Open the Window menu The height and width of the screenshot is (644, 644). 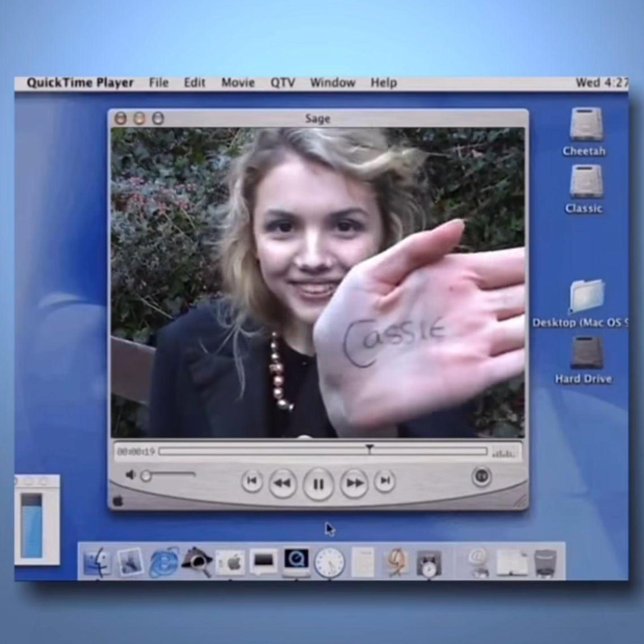pyautogui.click(x=333, y=83)
